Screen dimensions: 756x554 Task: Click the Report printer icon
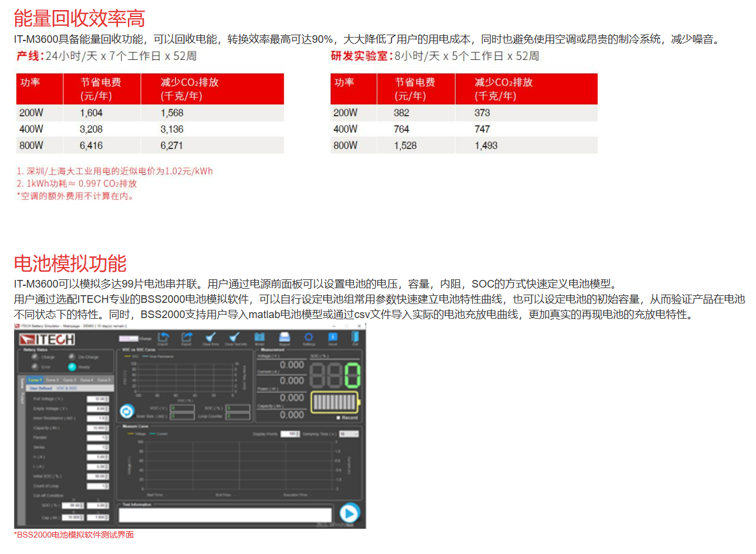pos(284,337)
